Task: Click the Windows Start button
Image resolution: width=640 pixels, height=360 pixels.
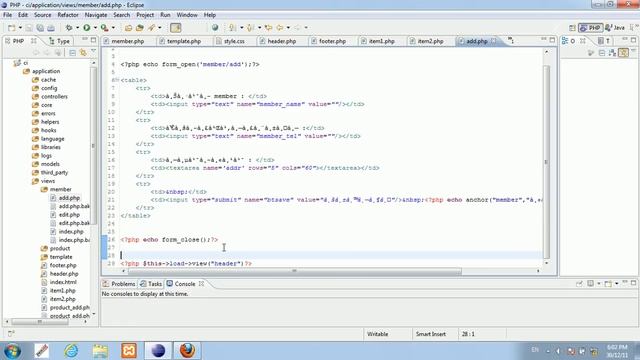Action: pos(12,351)
